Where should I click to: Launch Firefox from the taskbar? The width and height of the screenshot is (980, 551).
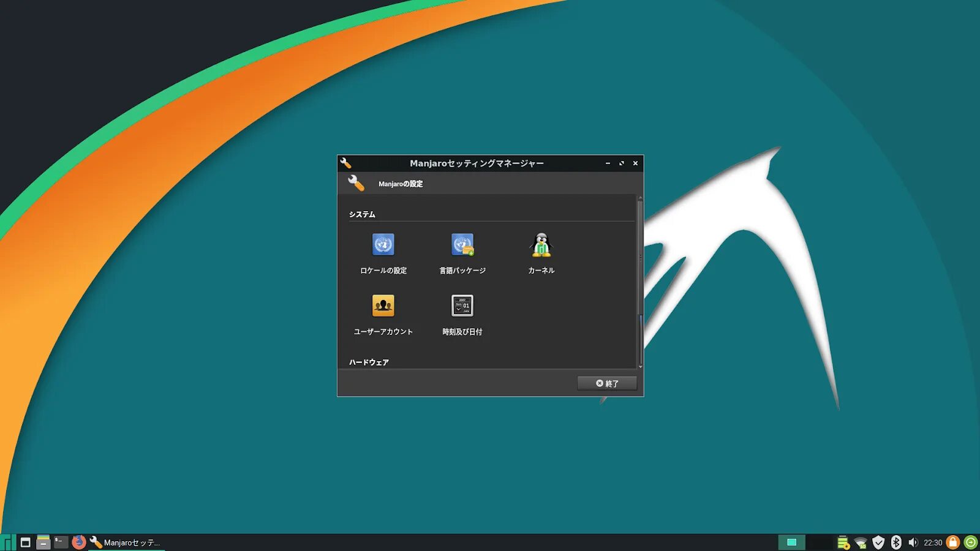tap(78, 542)
